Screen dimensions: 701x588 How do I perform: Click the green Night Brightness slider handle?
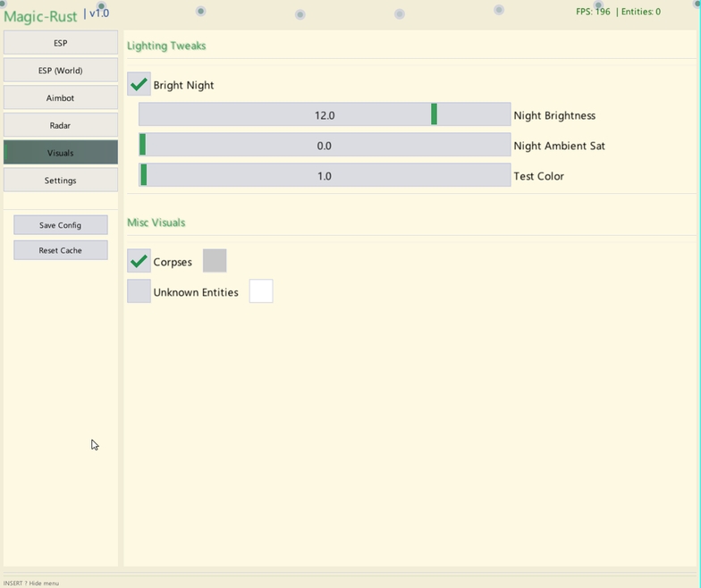click(x=434, y=114)
